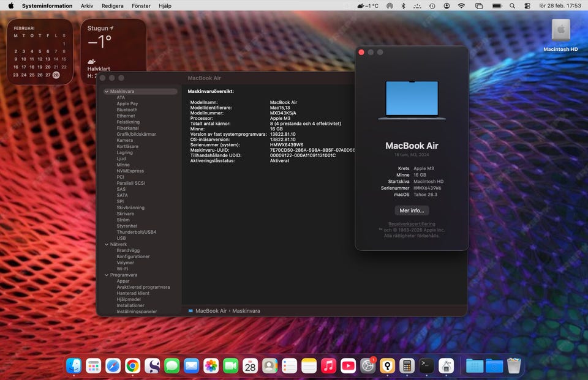This screenshot has width=588, height=380.
Task: Open the Fönster menu
Action: (141, 6)
